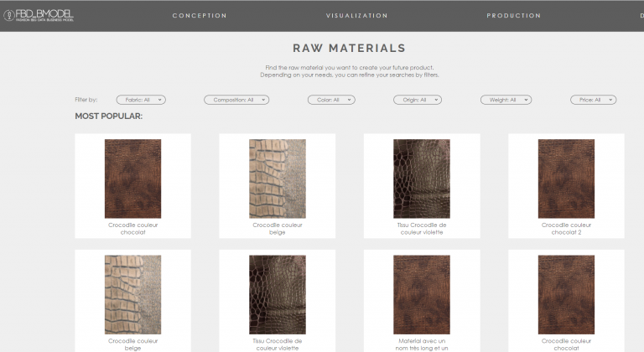Select the Production menu item

[513, 16]
